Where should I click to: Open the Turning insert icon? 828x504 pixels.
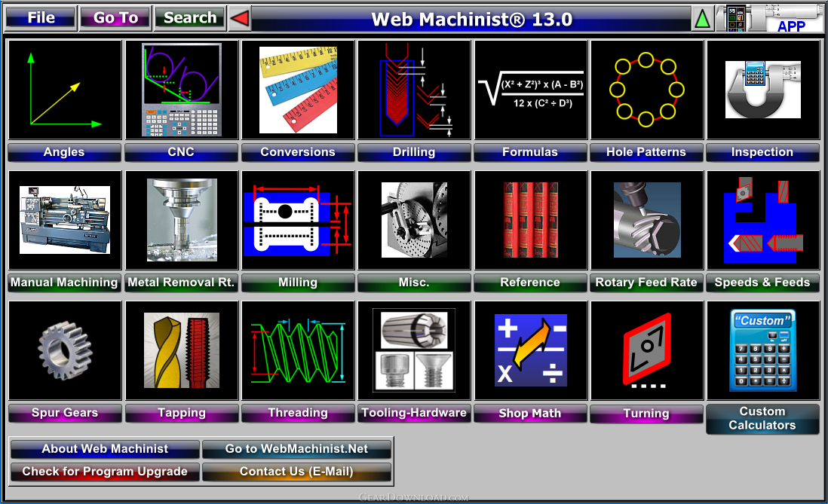click(647, 350)
